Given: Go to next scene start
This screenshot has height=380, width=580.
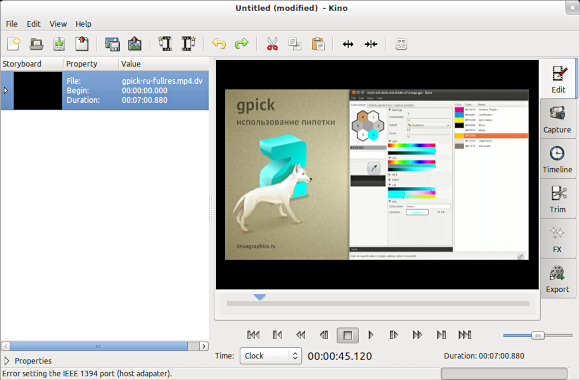Looking at the screenshot, I should pos(441,335).
